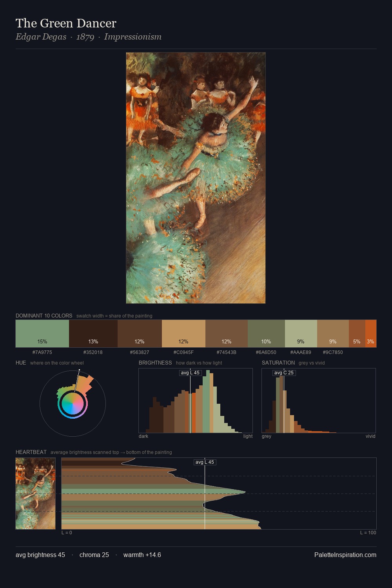Screen dimensions: 392x588
Task: Pick the 12% swatch labeled #563827
Action: [140, 334]
